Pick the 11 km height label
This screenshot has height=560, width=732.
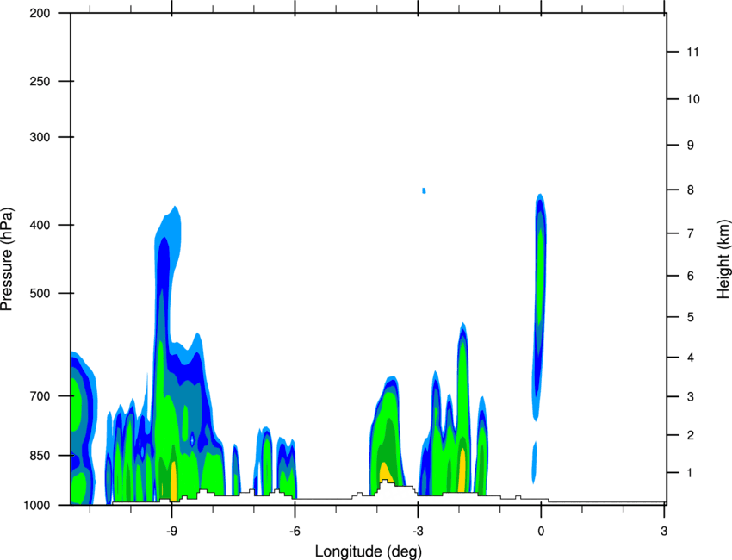click(x=692, y=52)
